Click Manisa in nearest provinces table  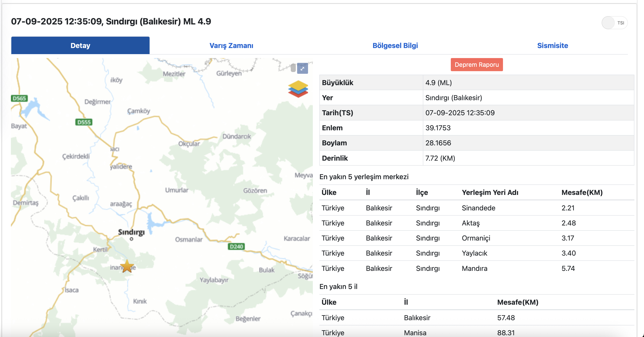point(415,333)
